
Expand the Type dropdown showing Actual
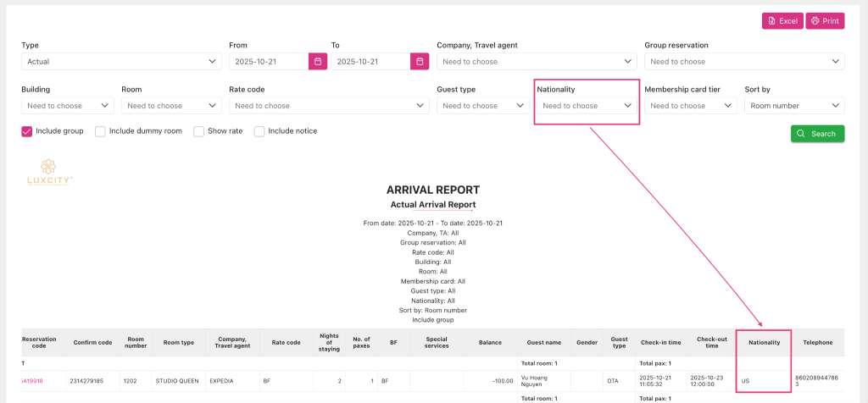coord(120,61)
